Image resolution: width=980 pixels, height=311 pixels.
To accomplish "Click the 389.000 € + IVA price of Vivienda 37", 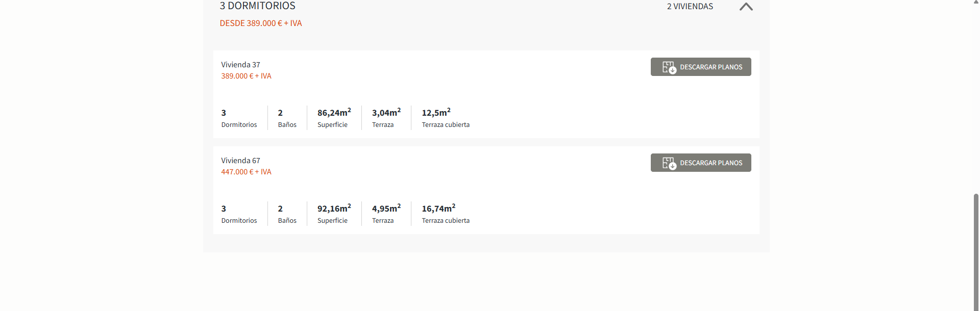I will click(246, 76).
